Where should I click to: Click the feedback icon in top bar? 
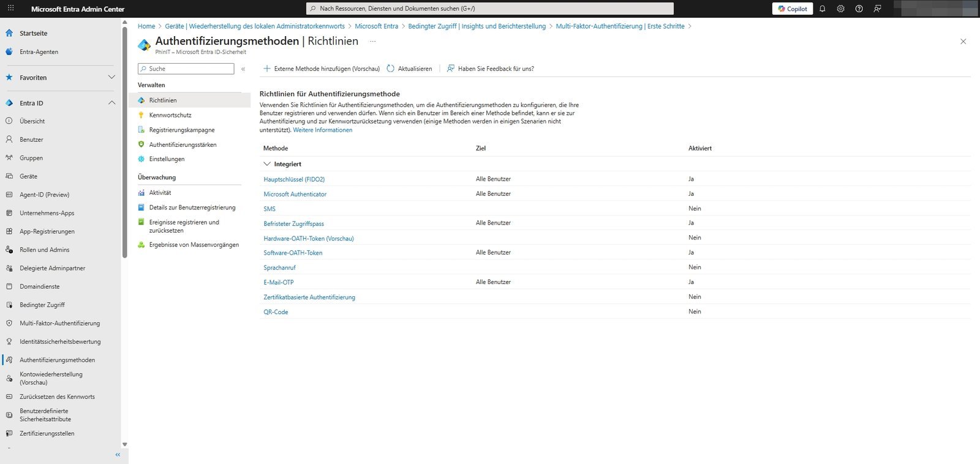coord(877,9)
